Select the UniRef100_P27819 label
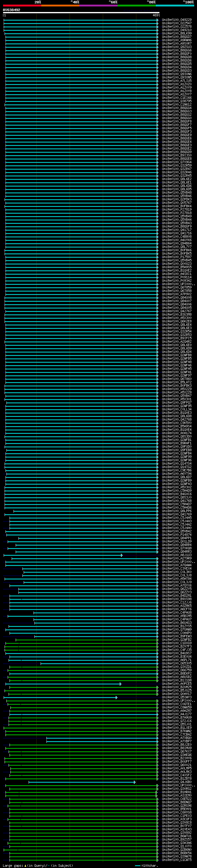 pyautogui.click(x=177, y=210)
